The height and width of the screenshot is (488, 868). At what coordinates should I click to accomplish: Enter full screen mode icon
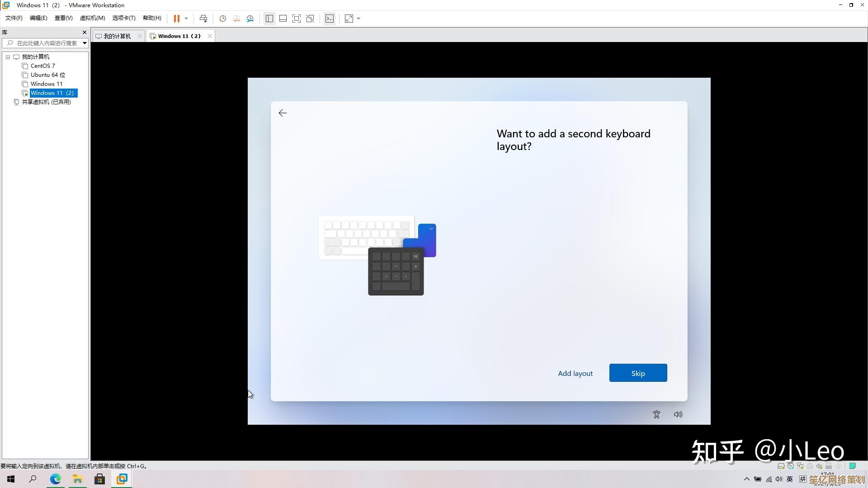pyautogui.click(x=297, y=19)
